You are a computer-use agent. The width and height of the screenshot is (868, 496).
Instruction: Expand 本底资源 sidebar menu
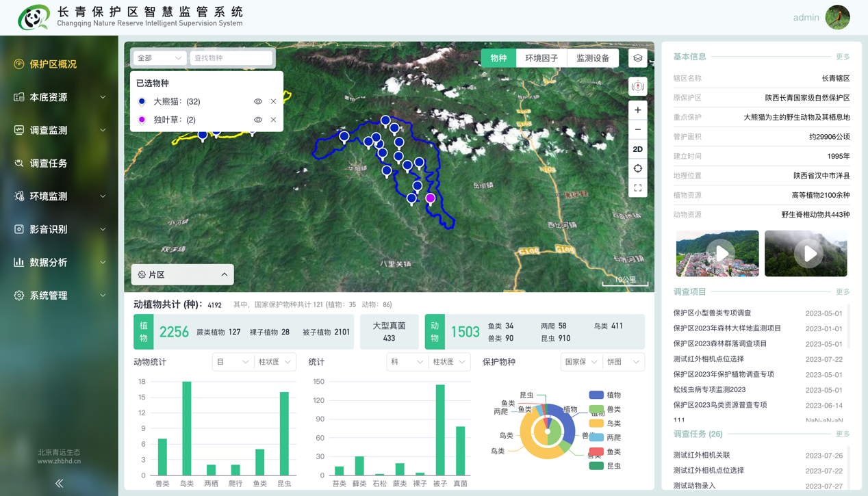tap(60, 97)
